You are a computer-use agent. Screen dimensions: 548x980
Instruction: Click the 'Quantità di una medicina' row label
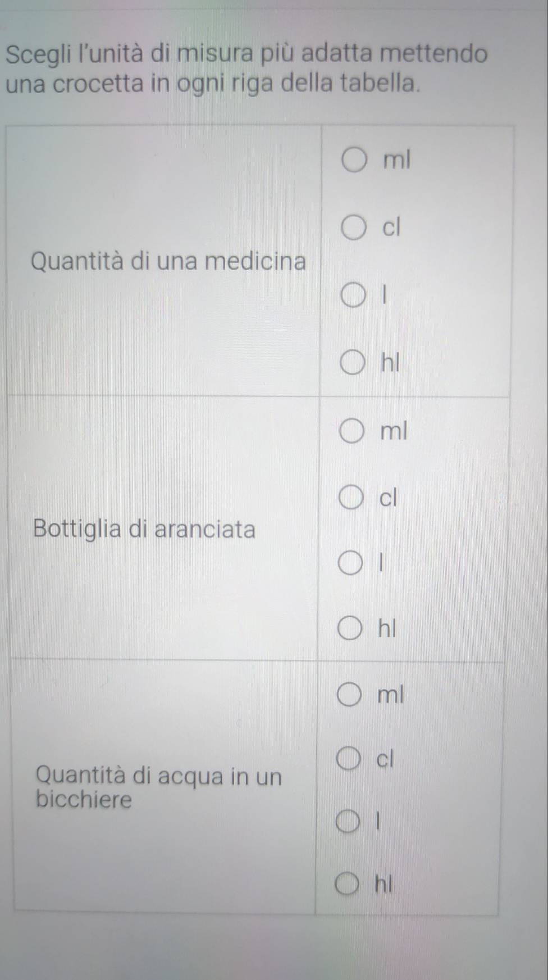(170, 262)
